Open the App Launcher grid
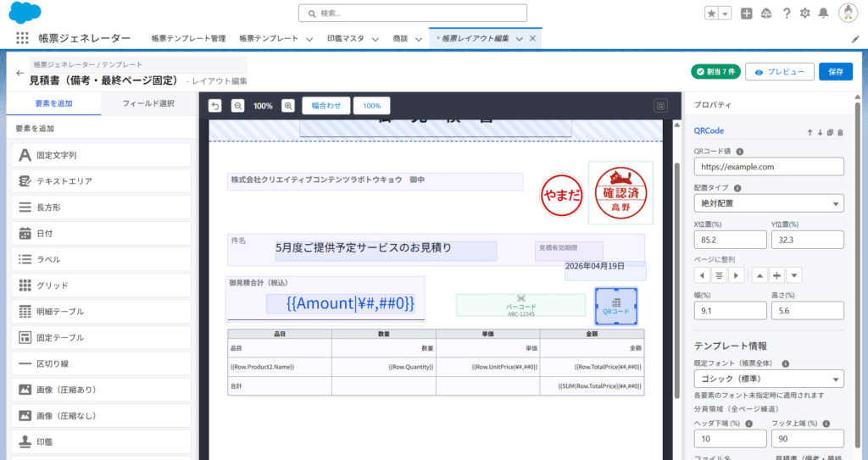This screenshot has width=868, height=460. [22, 38]
